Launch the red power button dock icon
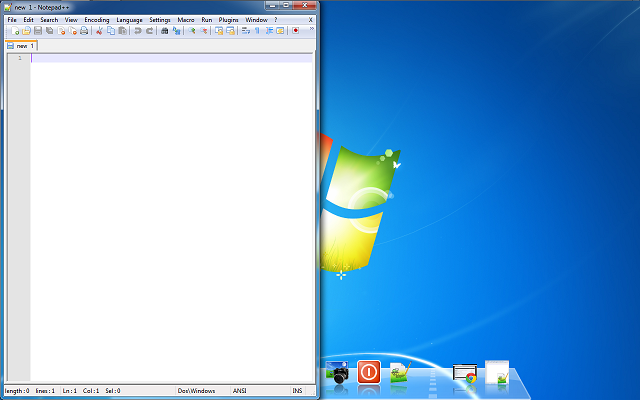Viewport: 640px width, 400px height. [368, 373]
